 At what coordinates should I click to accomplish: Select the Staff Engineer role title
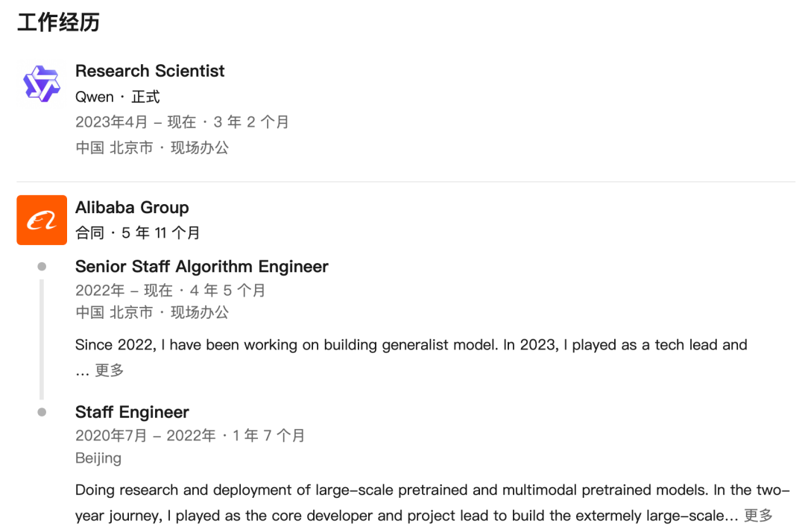[x=132, y=412]
